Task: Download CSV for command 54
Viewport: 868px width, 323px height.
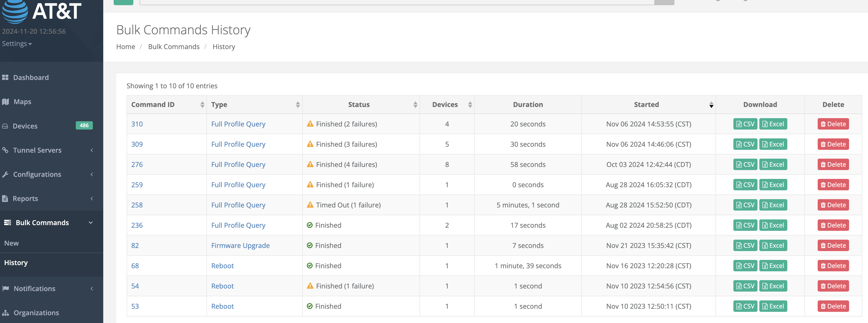Action: 745,286
